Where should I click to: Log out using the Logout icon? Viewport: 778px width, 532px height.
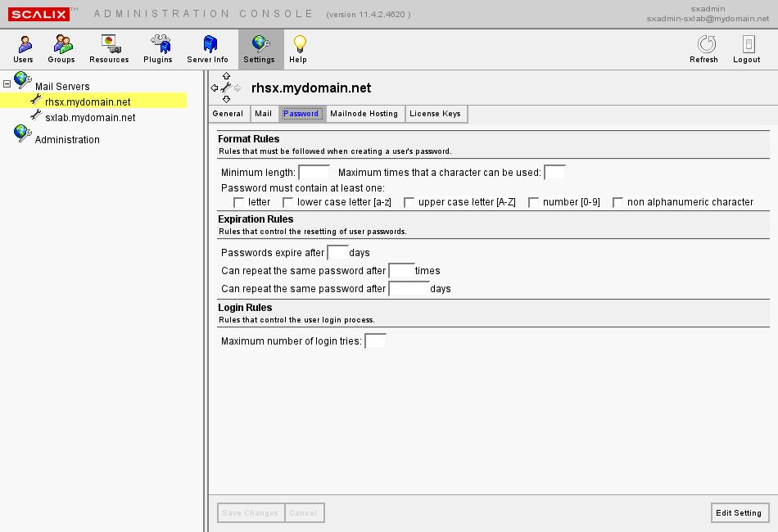point(747,49)
